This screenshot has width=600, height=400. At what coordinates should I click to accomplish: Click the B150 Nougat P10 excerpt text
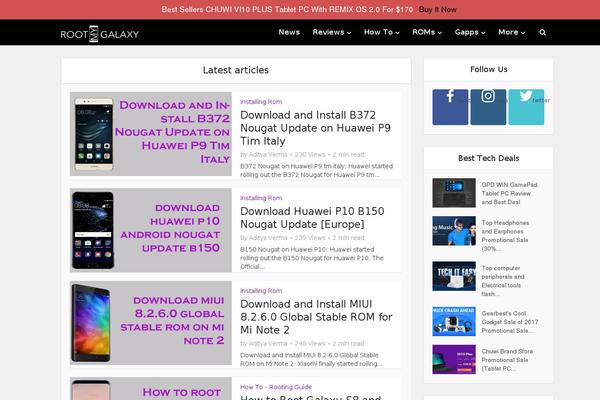[312, 258]
